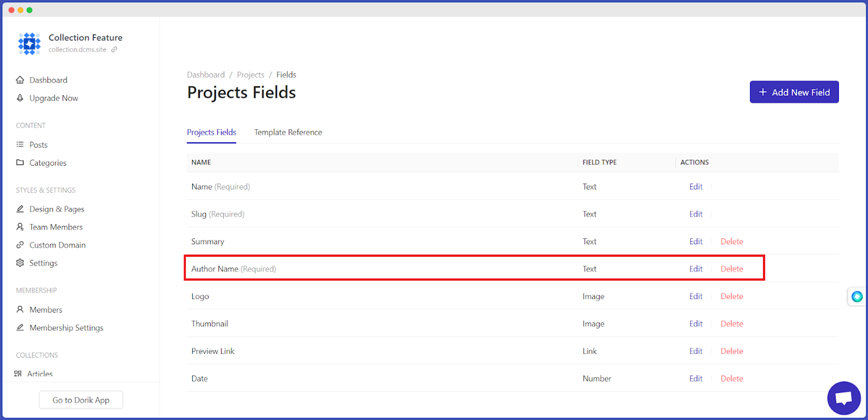Click the teal circular widget icon
The height and width of the screenshot is (420, 868).
tap(857, 297)
